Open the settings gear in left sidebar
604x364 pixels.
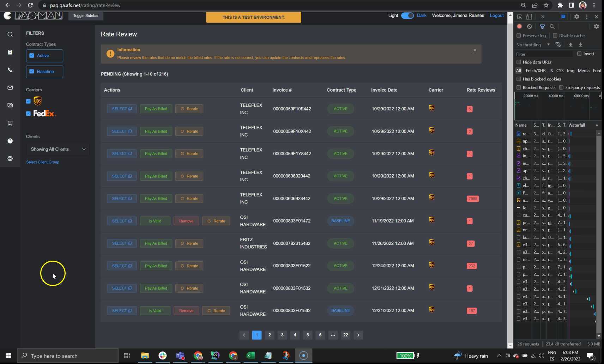tap(10, 159)
